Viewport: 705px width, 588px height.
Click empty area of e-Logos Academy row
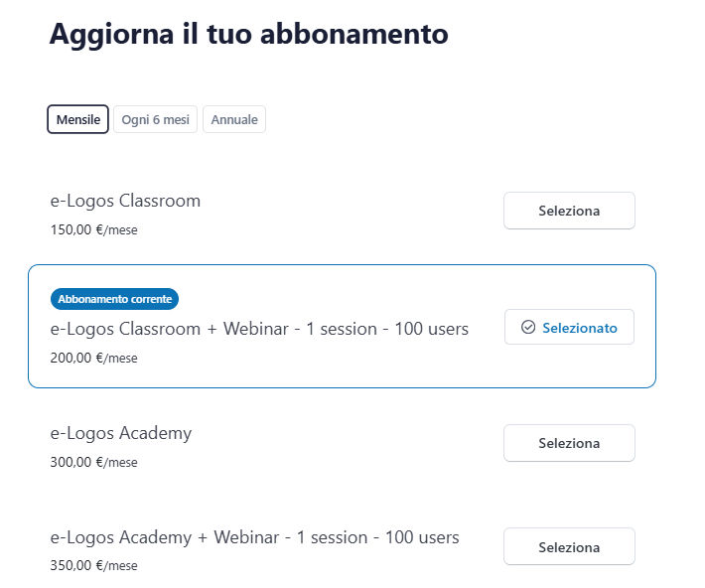pyautogui.click(x=348, y=447)
